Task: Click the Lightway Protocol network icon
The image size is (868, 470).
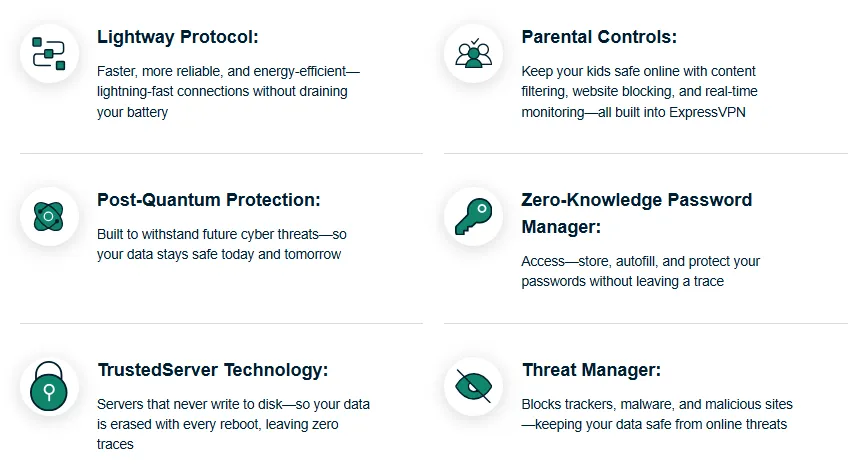Action: [49, 52]
